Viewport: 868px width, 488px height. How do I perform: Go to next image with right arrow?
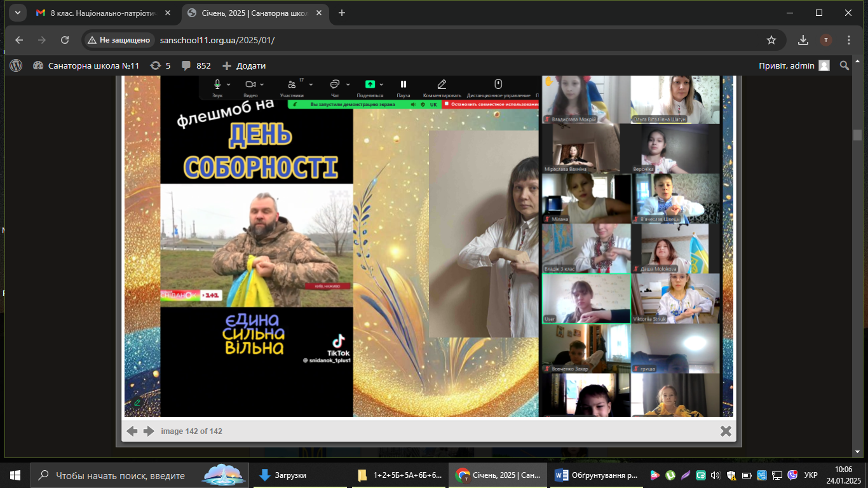click(x=149, y=431)
